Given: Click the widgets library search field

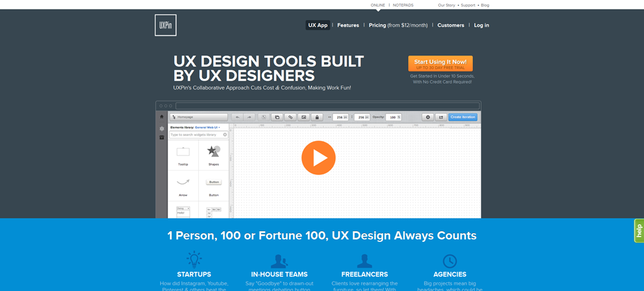Looking at the screenshot, I should 199,135.
